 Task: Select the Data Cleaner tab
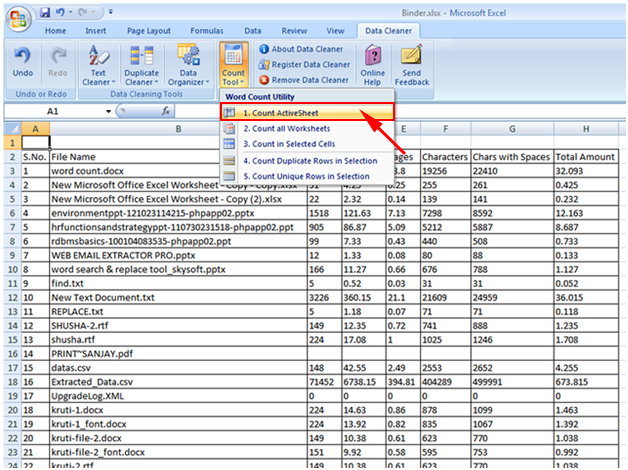click(388, 31)
